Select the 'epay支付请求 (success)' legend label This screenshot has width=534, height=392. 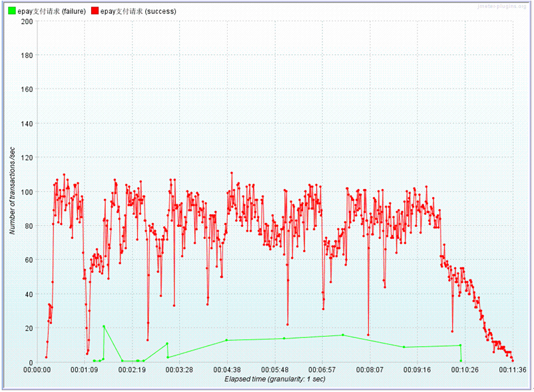(x=138, y=11)
